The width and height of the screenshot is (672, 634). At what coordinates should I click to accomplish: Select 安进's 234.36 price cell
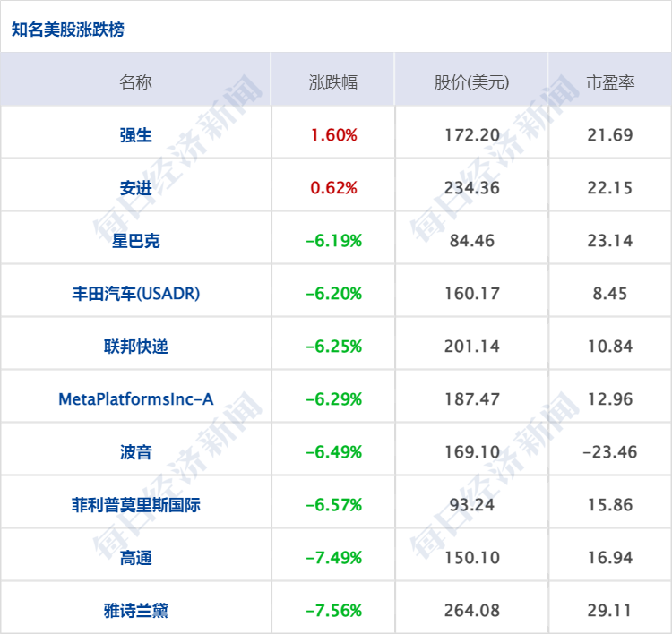471,188
